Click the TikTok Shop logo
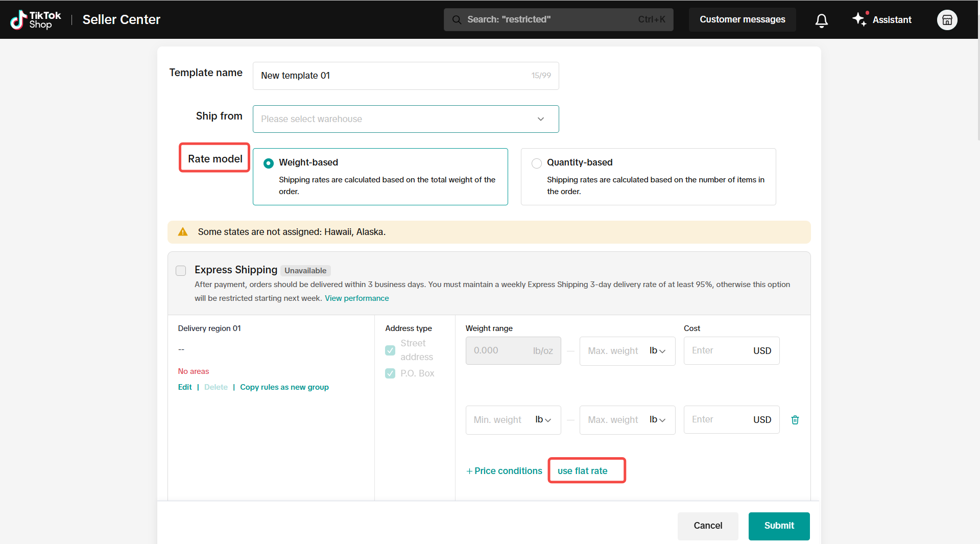This screenshot has width=980, height=544. click(35, 20)
